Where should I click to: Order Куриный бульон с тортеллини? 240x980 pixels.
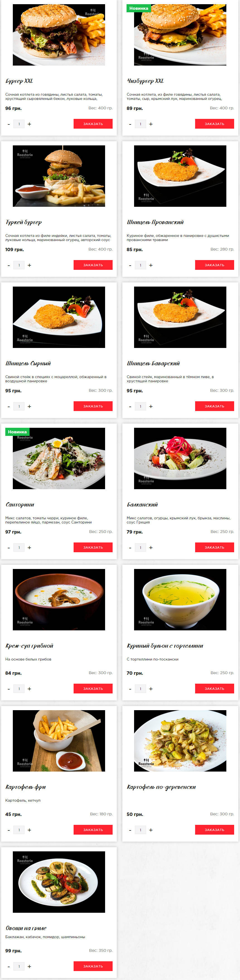[215, 688]
